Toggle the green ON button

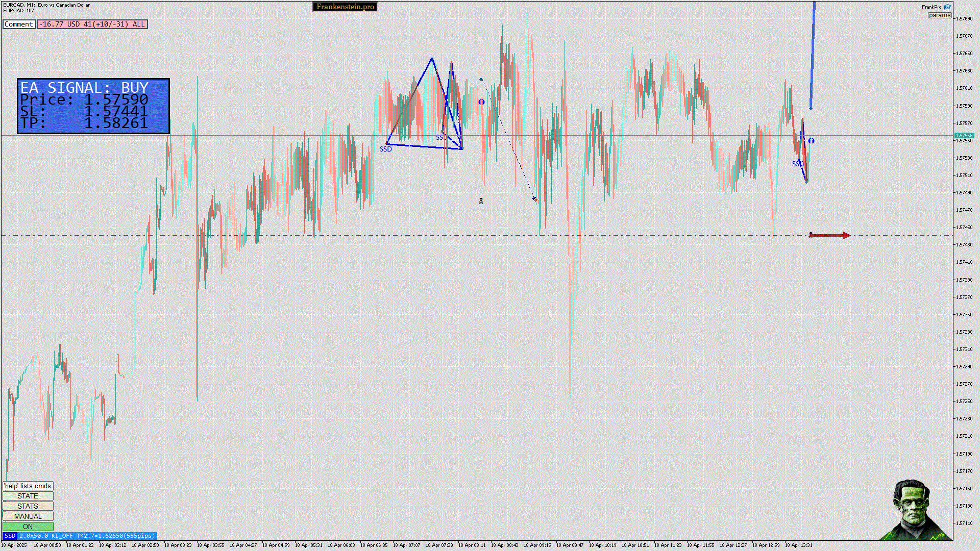coord(28,527)
